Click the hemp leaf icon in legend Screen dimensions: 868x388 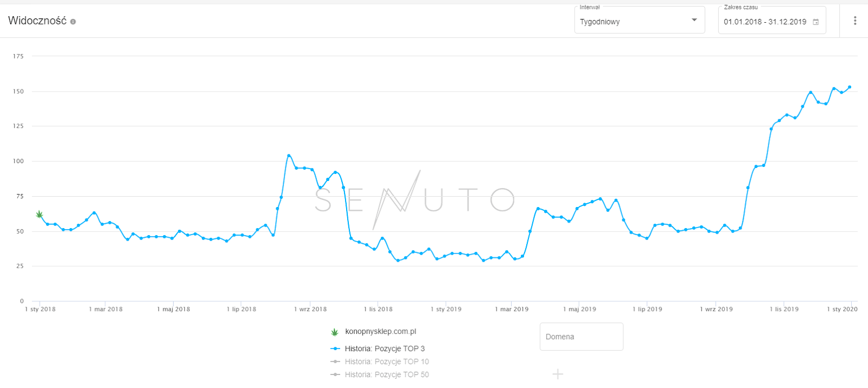click(335, 332)
